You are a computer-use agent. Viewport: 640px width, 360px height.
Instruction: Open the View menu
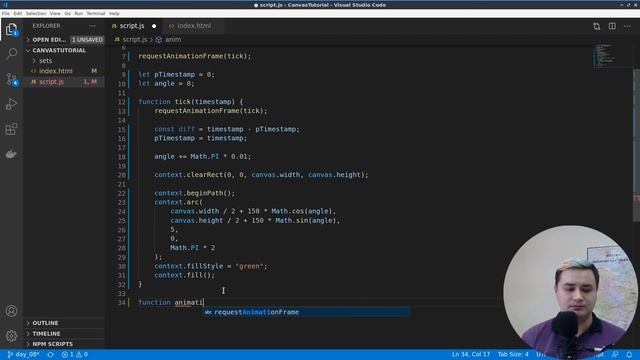click(55, 13)
